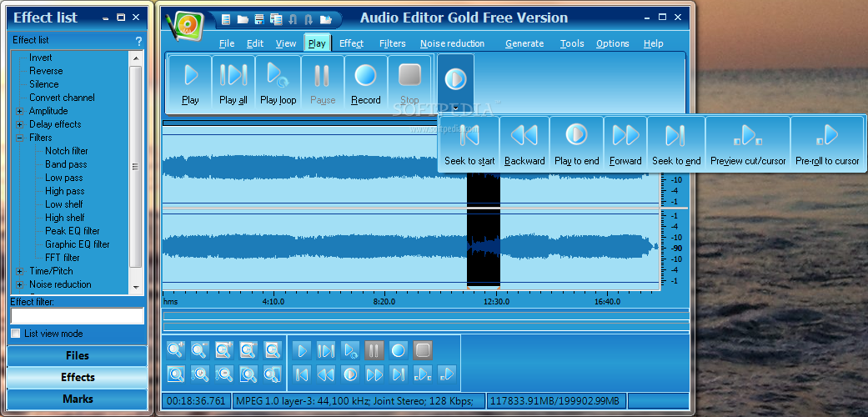Viewport: 868px width, 417px height.
Task: Select Reverse in the effect list
Action: [46, 71]
